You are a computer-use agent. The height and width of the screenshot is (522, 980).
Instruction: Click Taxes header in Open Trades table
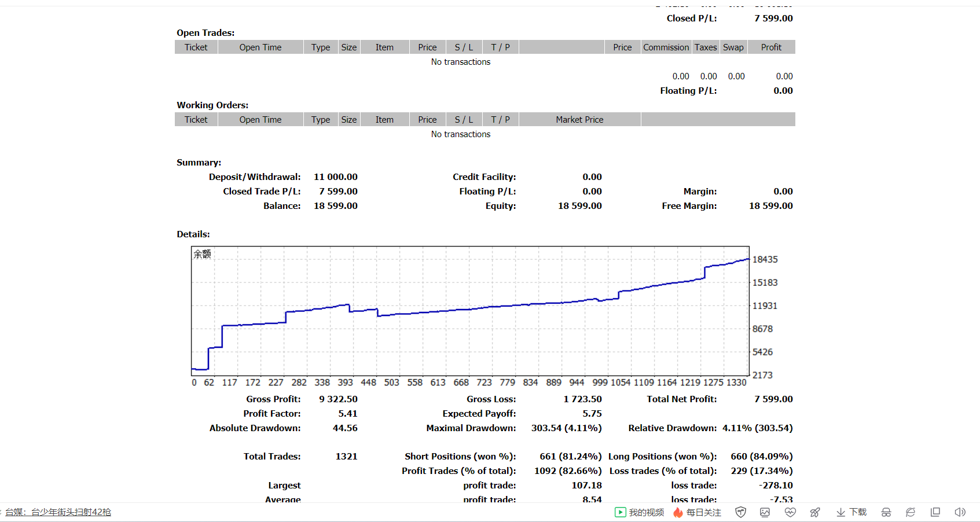706,47
